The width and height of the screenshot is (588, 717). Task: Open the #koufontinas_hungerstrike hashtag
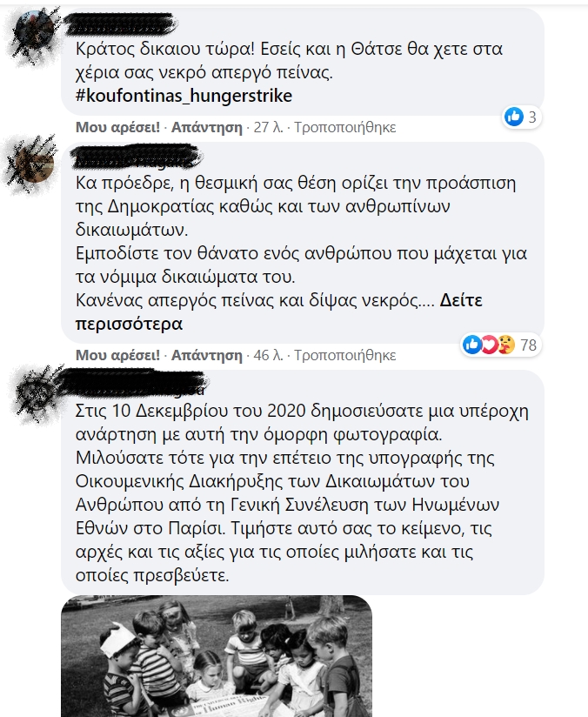184,96
